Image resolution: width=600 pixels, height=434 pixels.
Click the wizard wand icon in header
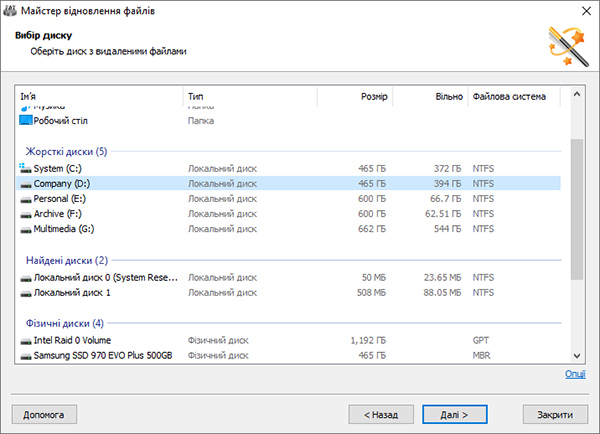click(568, 46)
